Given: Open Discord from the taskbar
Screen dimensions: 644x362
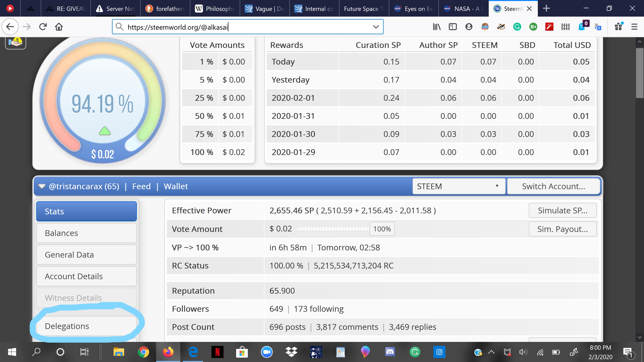Looking at the screenshot, I should [x=390, y=352].
